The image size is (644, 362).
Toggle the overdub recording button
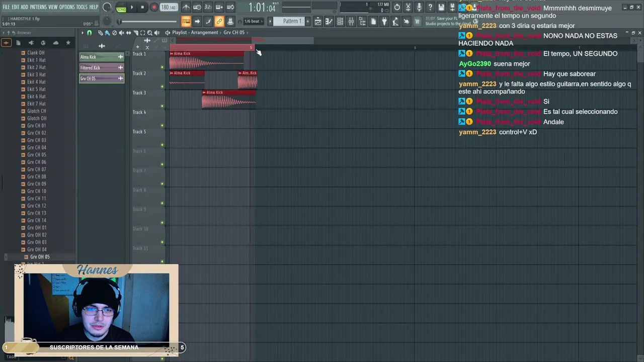click(219, 7)
